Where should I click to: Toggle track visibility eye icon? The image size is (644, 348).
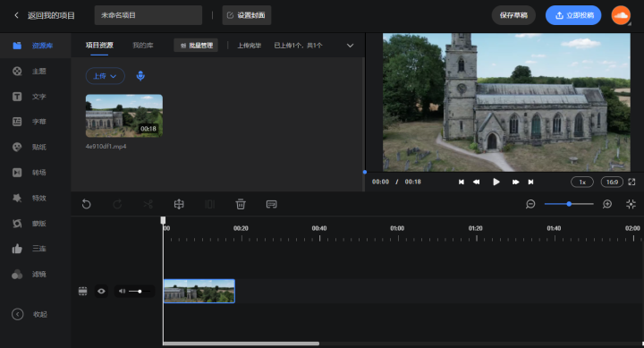click(x=101, y=292)
